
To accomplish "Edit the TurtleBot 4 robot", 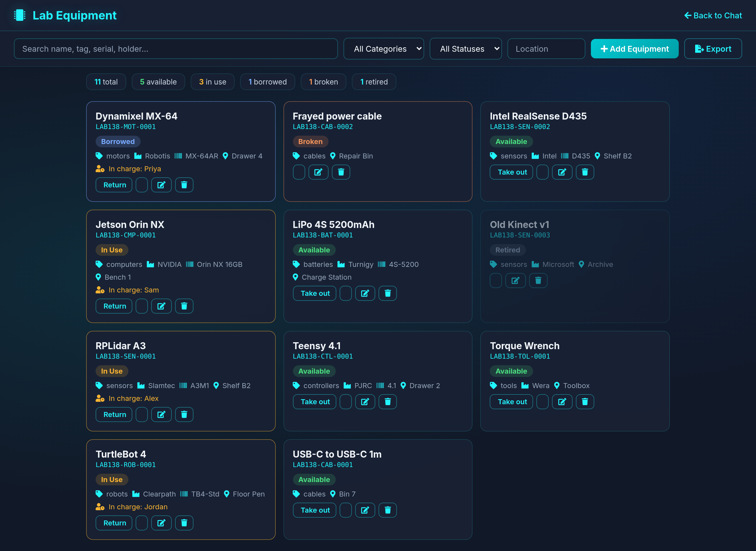I will (161, 523).
